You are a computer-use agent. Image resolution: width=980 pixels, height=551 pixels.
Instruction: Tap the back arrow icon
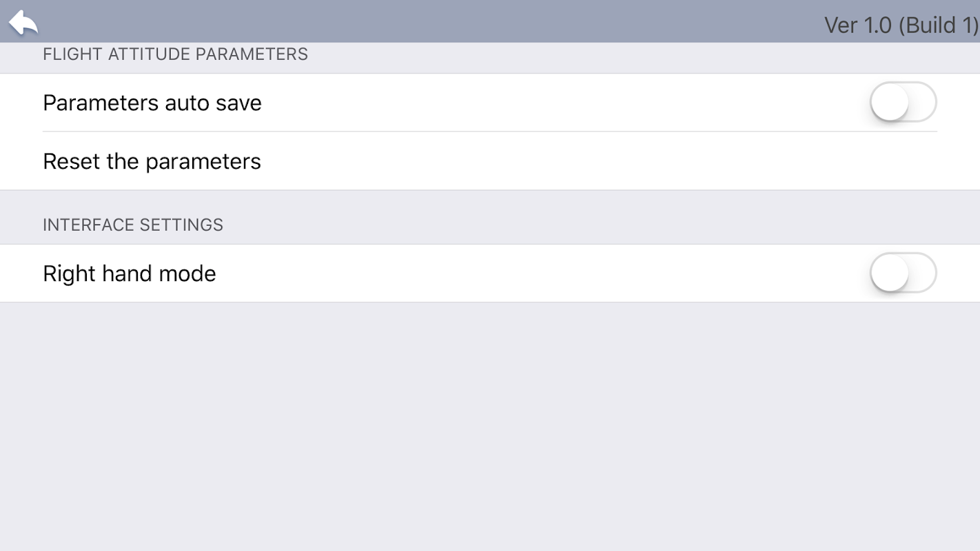pos(23,22)
